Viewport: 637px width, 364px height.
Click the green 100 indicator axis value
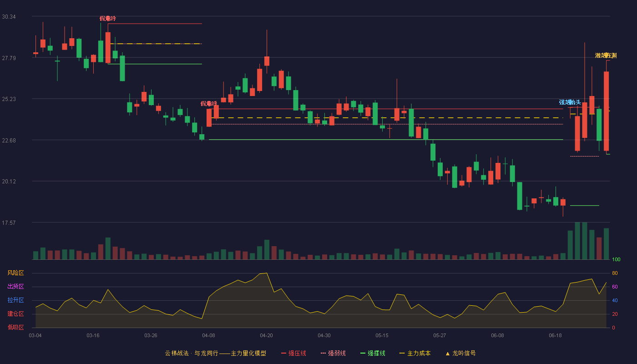click(617, 260)
